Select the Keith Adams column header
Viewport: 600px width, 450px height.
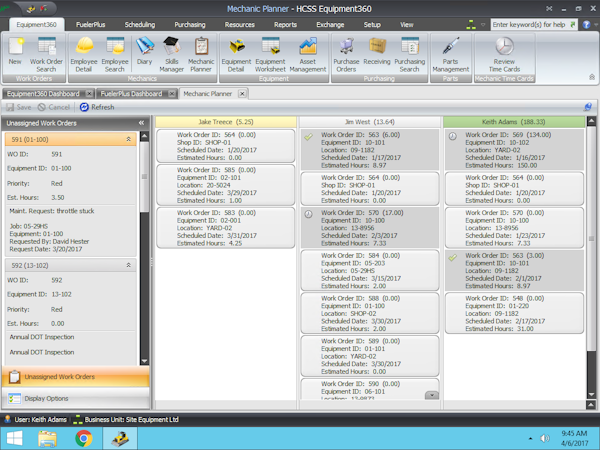(x=514, y=122)
